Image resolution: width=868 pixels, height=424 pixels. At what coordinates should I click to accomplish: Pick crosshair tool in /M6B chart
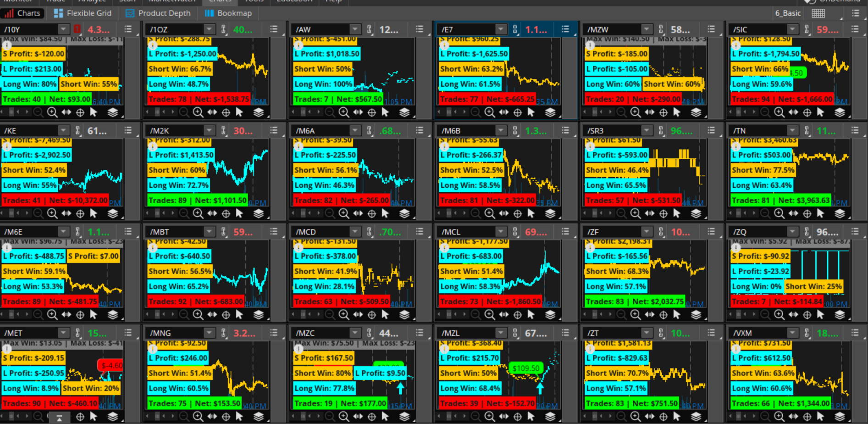click(518, 213)
